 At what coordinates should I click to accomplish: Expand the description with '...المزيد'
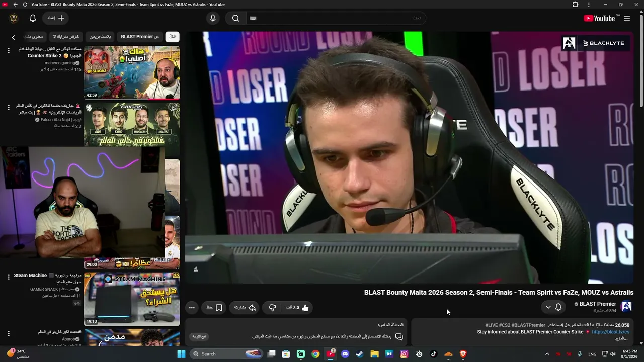point(622,338)
